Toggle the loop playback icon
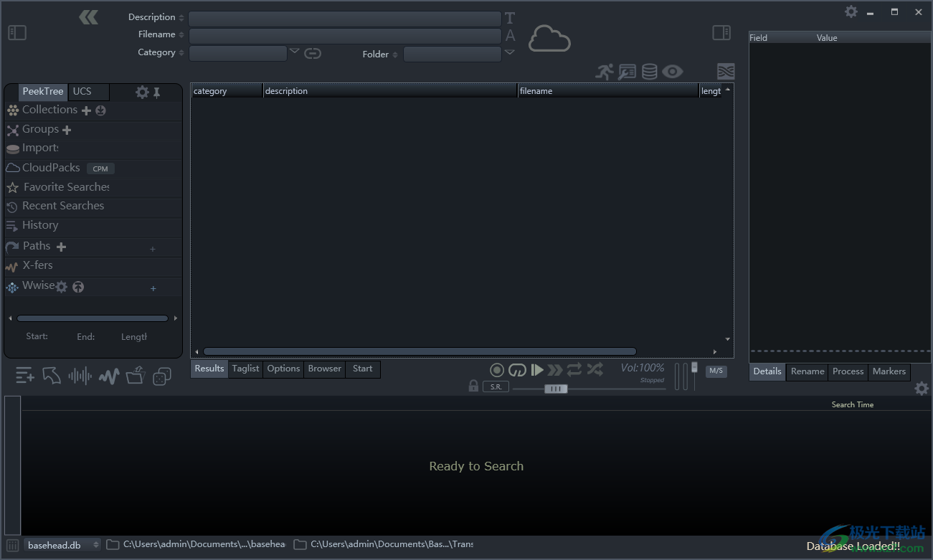Screen dimensions: 933x560 coord(574,370)
